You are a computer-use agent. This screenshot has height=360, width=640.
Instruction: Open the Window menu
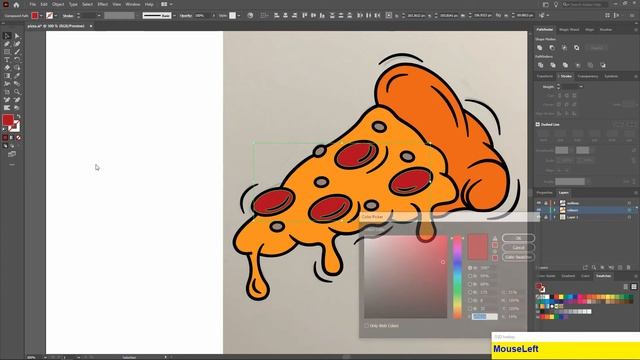pos(133,4)
